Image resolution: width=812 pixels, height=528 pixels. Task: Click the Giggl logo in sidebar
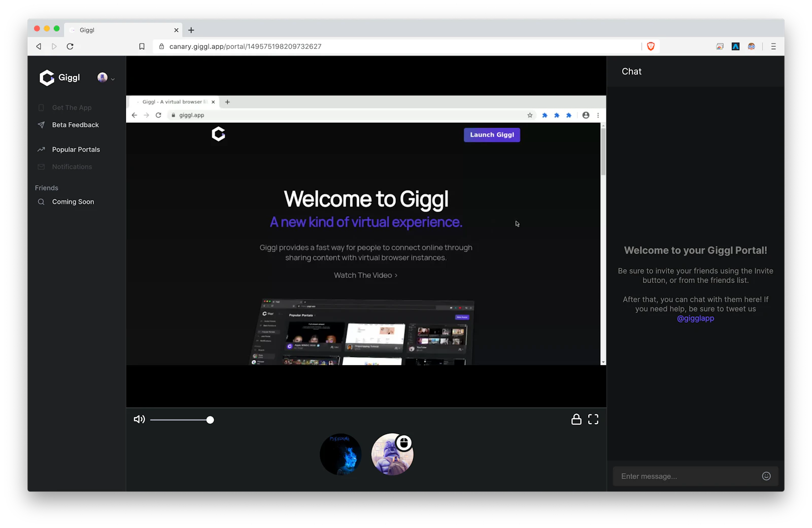pos(60,78)
